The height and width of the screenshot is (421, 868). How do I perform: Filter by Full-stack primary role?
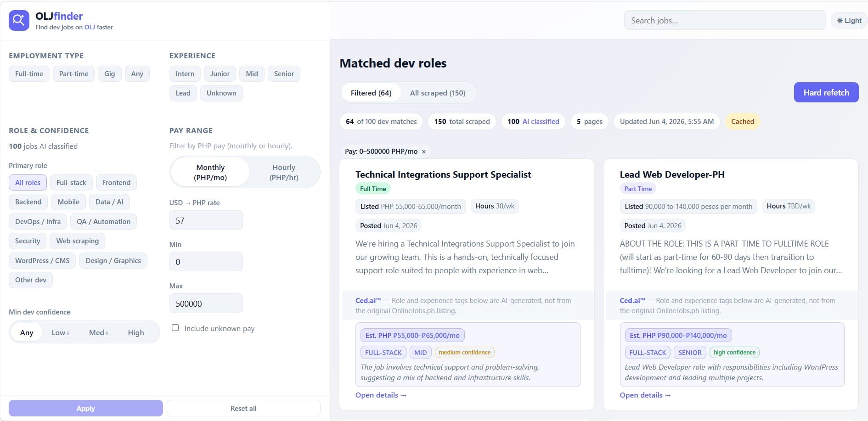pyautogui.click(x=71, y=183)
